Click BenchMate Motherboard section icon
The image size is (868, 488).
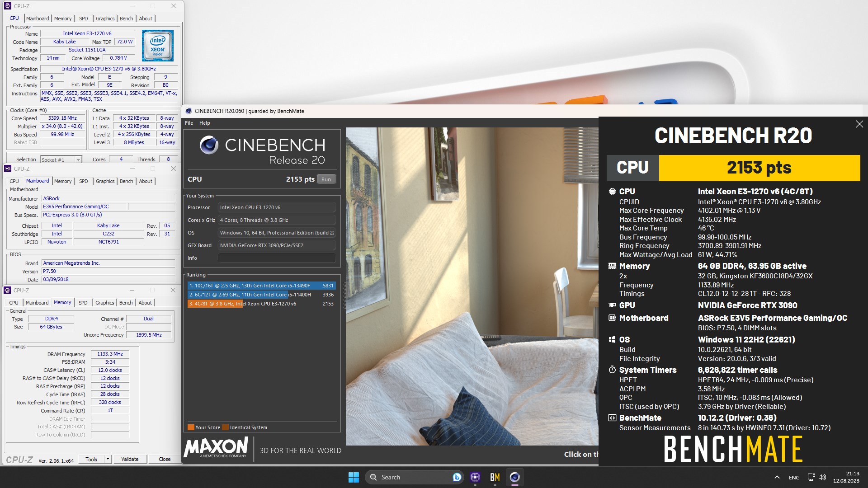click(x=612, y=318)
